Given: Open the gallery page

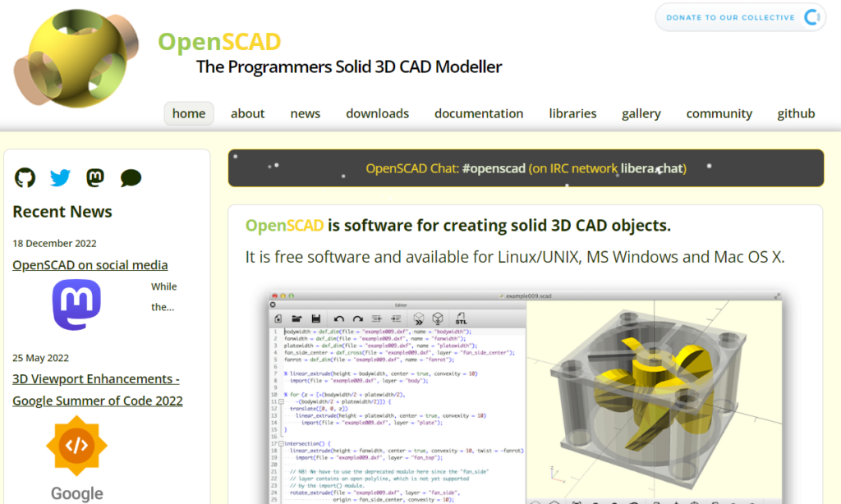Looking at the screenshot, I should 641,113.
